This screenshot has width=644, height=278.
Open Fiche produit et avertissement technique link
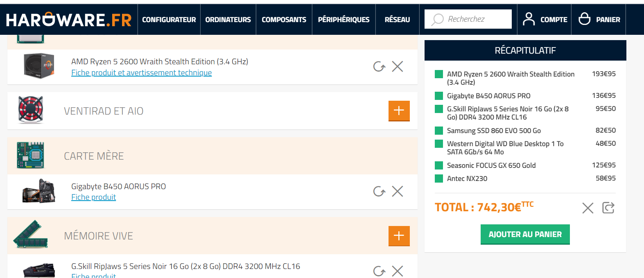tap(141, 72)
